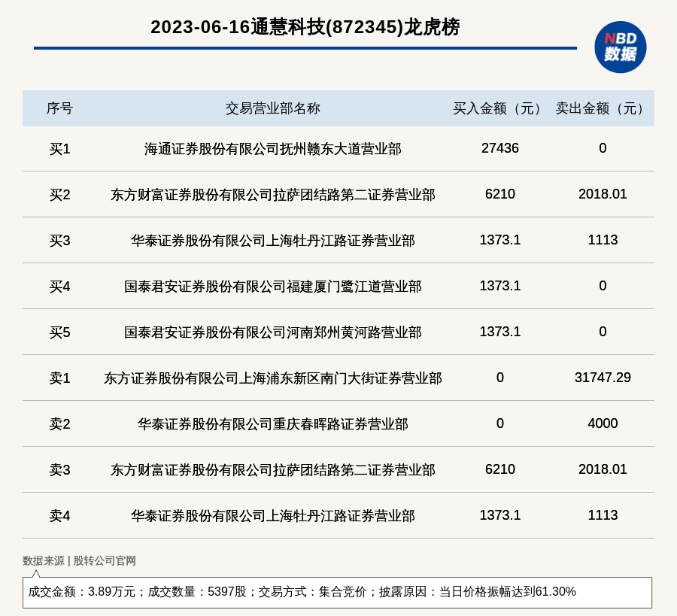
Task: Click the 卖出金额（元） column header
Action: click(x=603, y=108)
